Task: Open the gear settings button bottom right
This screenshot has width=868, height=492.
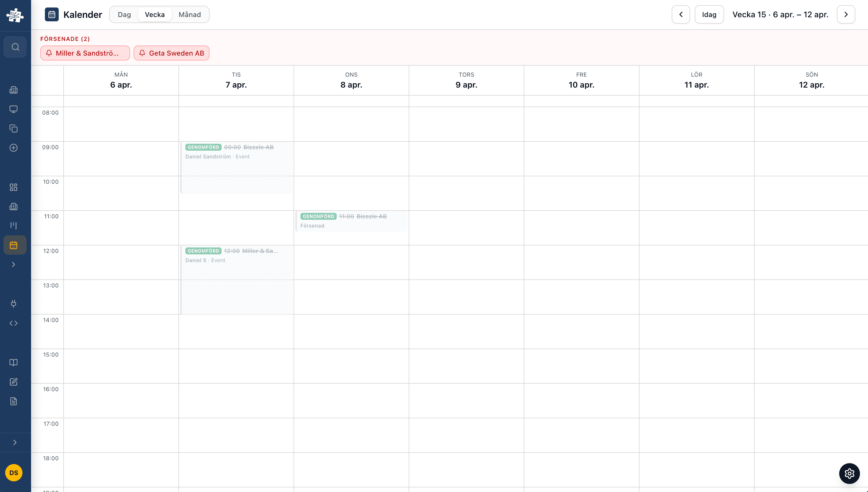Action: coord(849,473)
